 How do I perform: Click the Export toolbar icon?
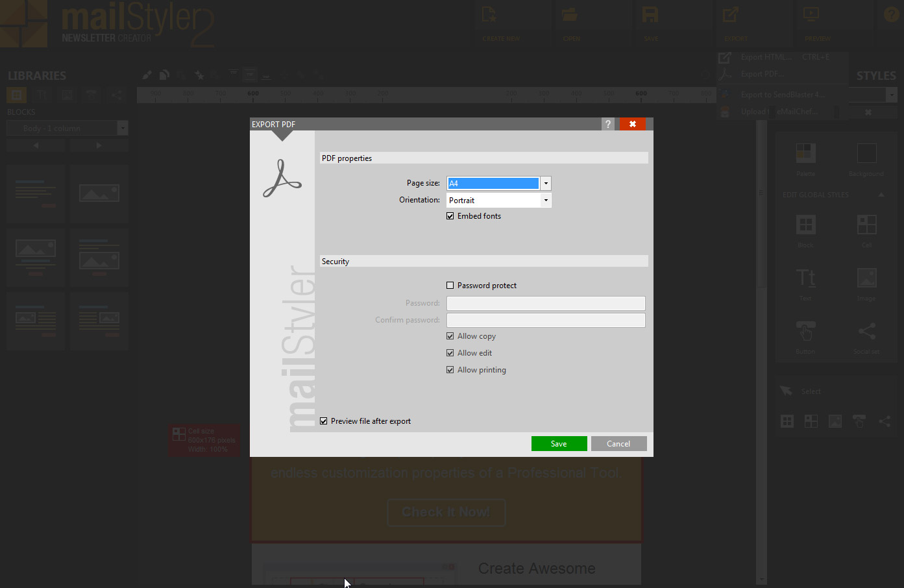point(731,15)
